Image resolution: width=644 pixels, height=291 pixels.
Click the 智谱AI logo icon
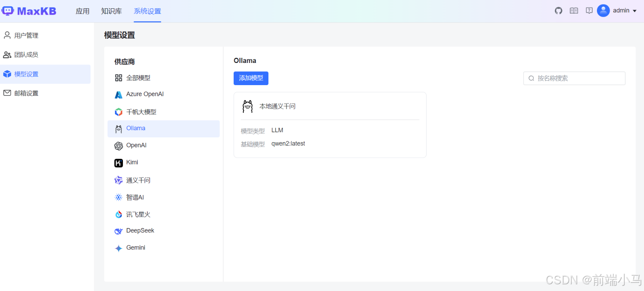point(119,197)
